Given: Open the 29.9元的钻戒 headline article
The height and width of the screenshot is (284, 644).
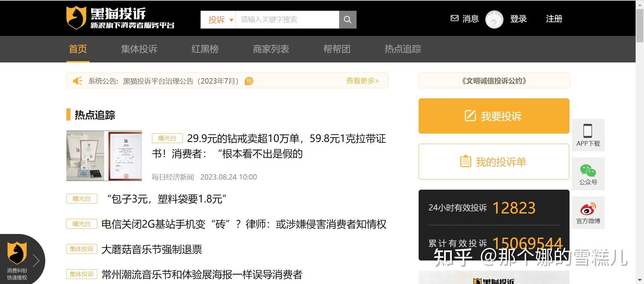Looking at the screenshot, I should 269,146.
